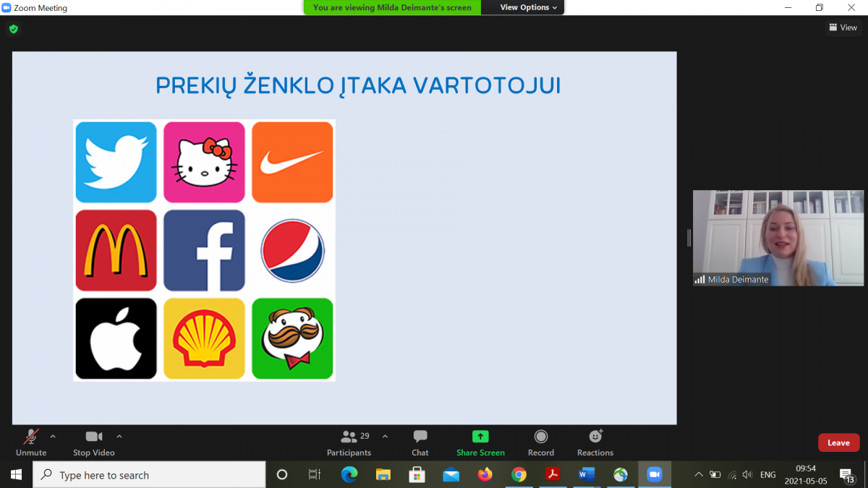The image size is (868, 488).
Task: Open the globe app icon on the taskbar
Action: click(x=621, y=474)
